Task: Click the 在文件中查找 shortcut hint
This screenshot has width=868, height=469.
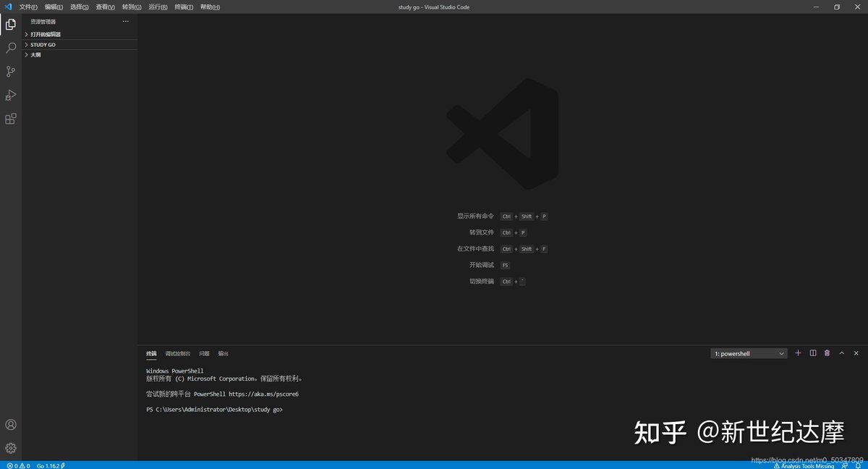Action: [475, 248]
